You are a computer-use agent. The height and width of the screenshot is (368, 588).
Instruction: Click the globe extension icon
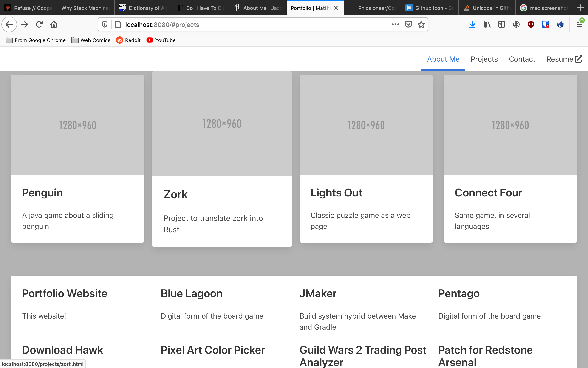coord(560,24)
